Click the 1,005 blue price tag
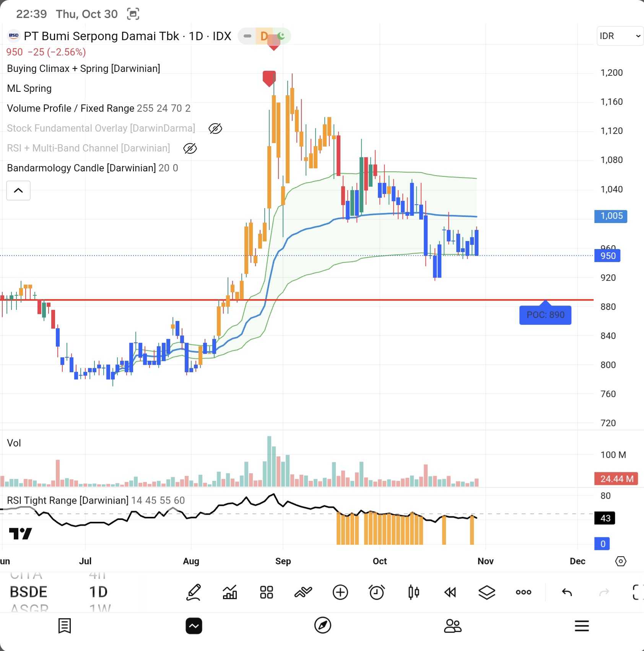 pyautogui.click(x=611, y=216)
